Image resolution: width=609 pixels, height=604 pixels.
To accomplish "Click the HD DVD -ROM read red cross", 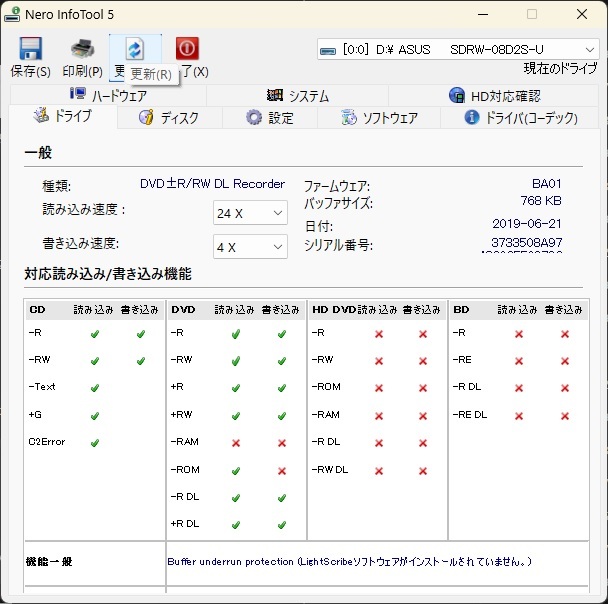I will [379, 388].
